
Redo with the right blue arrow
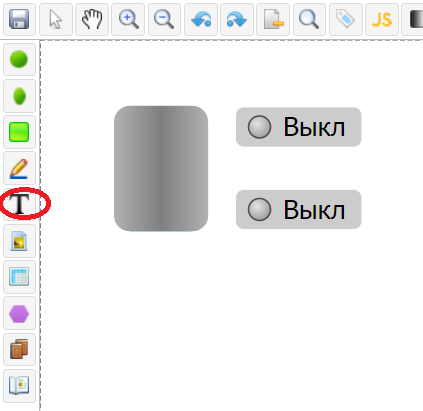237,19
